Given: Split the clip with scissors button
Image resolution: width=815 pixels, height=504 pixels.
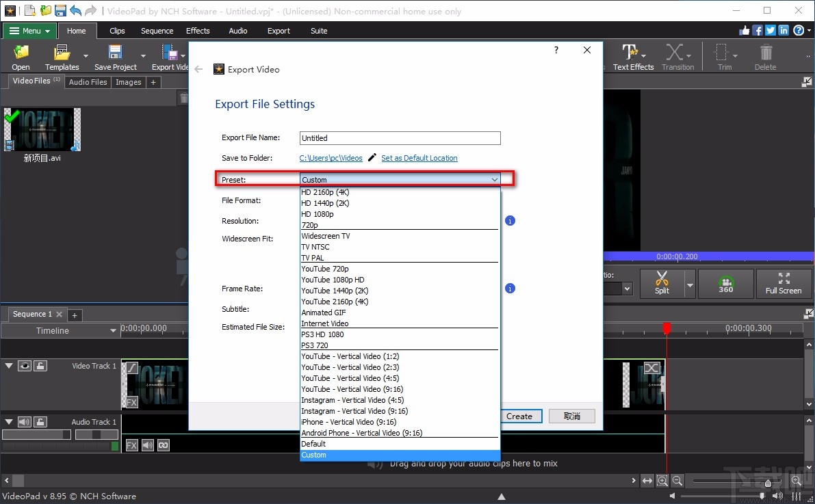Looking at the screenshot, I should (662, 283).
